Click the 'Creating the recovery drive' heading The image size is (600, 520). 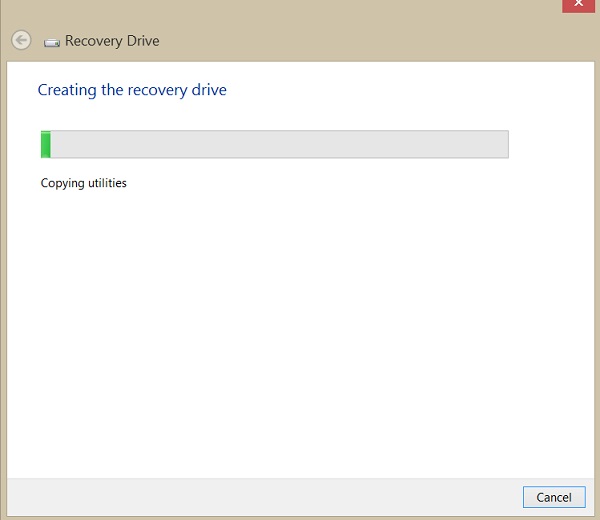click(132, 90)
